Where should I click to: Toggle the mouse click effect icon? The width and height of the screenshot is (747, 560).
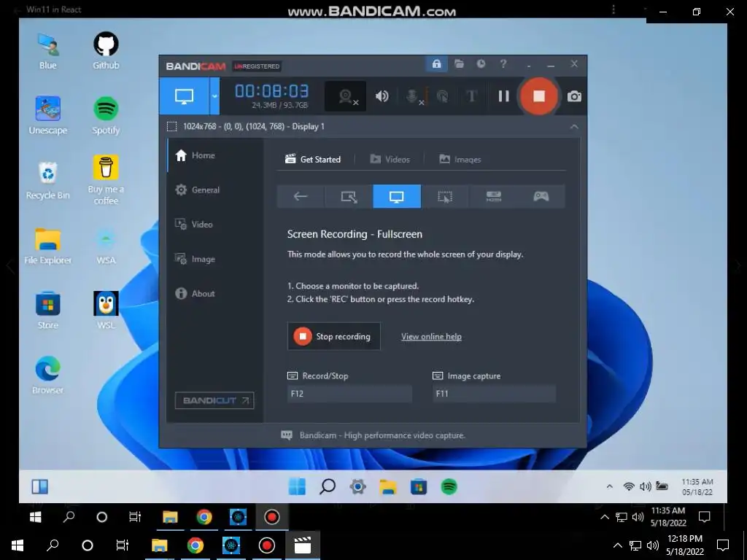click(x=443, y=97)
